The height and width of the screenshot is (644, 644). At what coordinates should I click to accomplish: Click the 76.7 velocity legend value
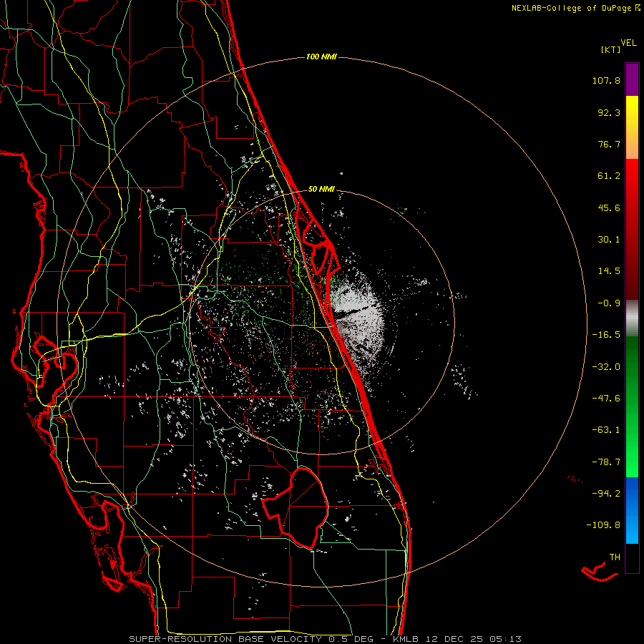(x=609, y=144)
